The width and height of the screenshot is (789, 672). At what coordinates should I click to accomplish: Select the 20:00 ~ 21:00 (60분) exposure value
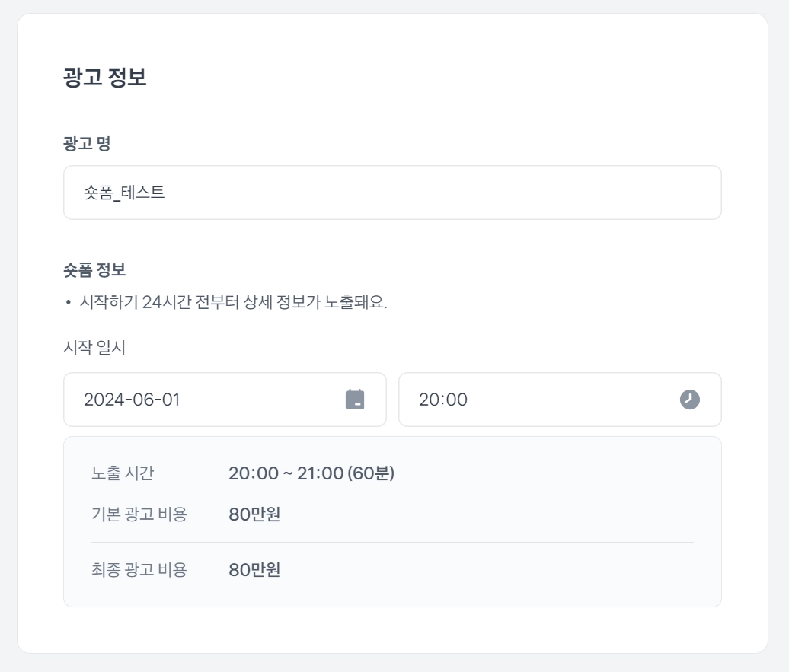click(311, 473)
